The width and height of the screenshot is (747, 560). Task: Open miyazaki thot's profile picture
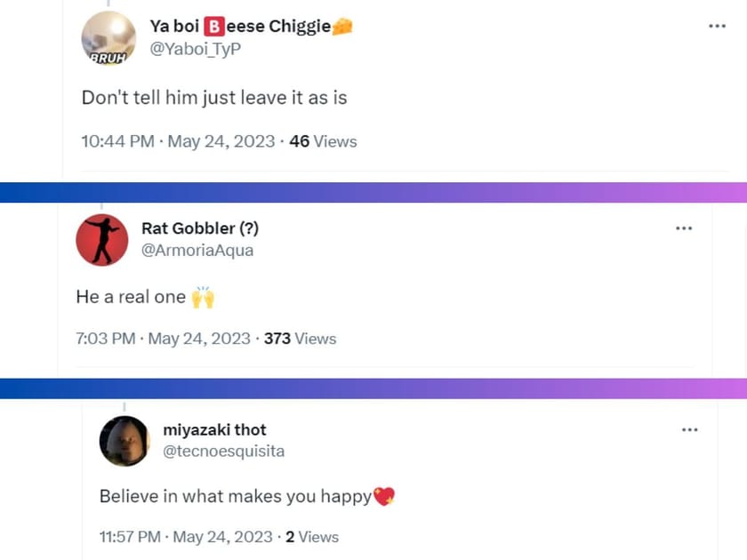click(125, 441)
